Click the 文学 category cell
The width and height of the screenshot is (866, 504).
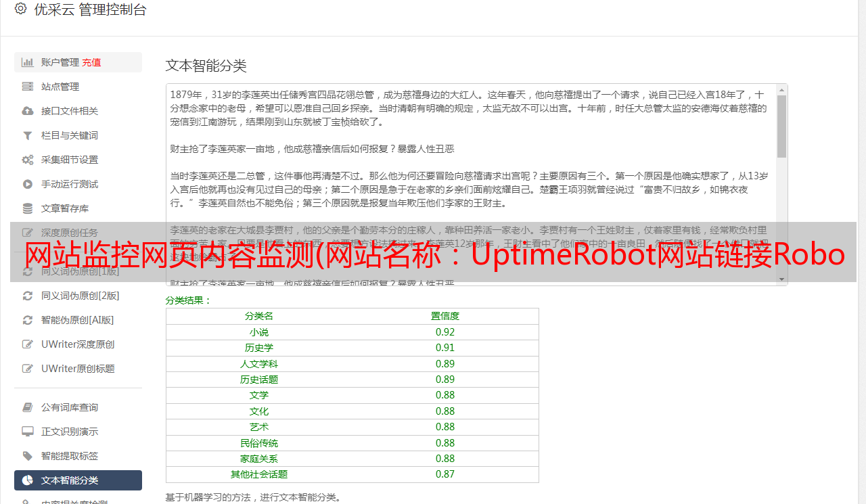(259, 395)
